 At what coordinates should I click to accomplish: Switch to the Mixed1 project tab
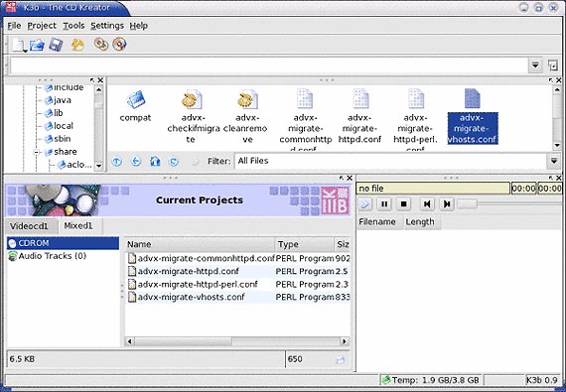coord(80,225)
